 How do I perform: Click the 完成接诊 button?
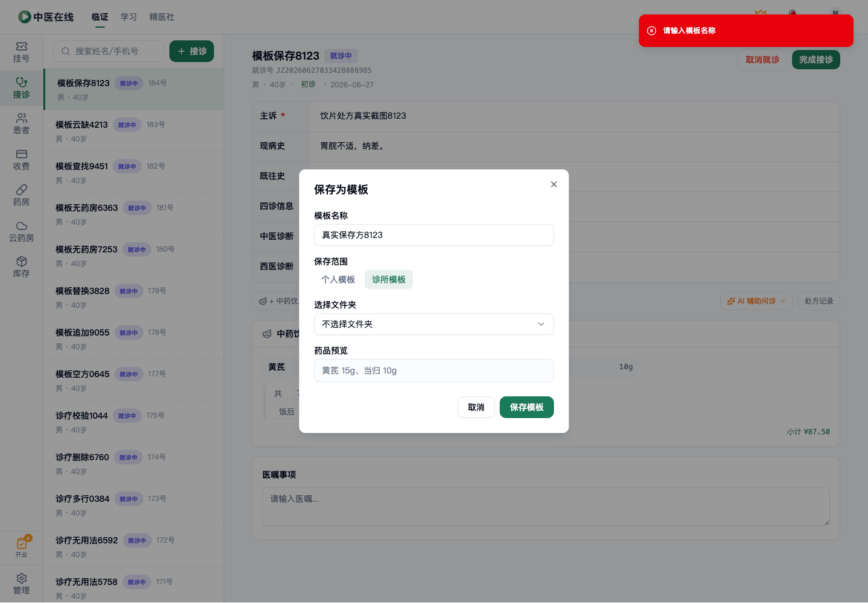coord(816,60)
